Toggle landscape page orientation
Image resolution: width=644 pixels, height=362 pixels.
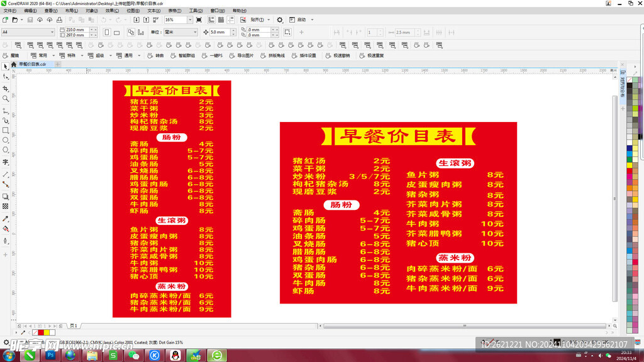(116, 32)
